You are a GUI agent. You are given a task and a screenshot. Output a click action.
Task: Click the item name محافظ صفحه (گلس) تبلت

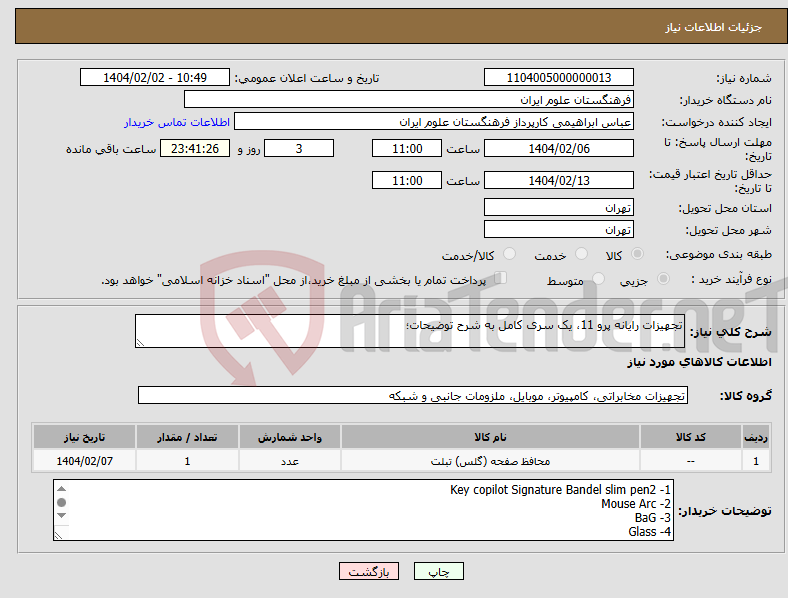click(490, 461)
